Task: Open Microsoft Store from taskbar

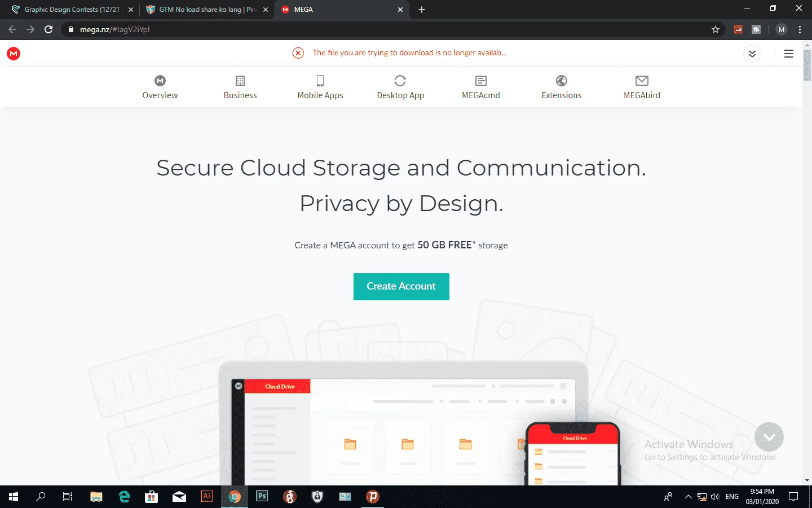Action: [151, 497]
